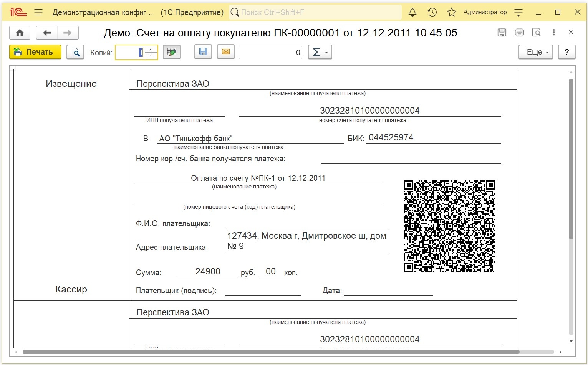Click bank name АО "Тинькофф банк"
This screenshot has width=588, height=365.
[x=196, y=139]
